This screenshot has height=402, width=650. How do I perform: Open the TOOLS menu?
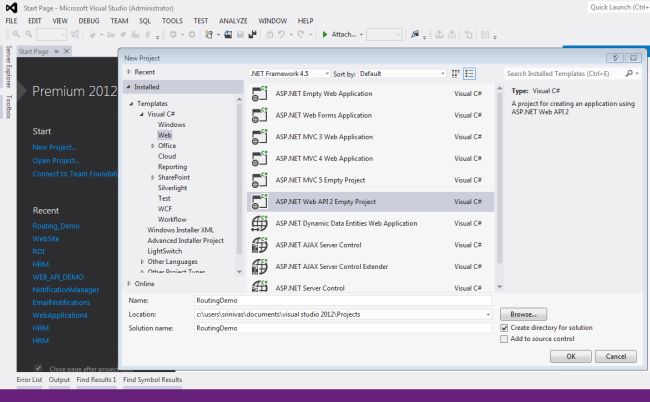tap(172, 21)
